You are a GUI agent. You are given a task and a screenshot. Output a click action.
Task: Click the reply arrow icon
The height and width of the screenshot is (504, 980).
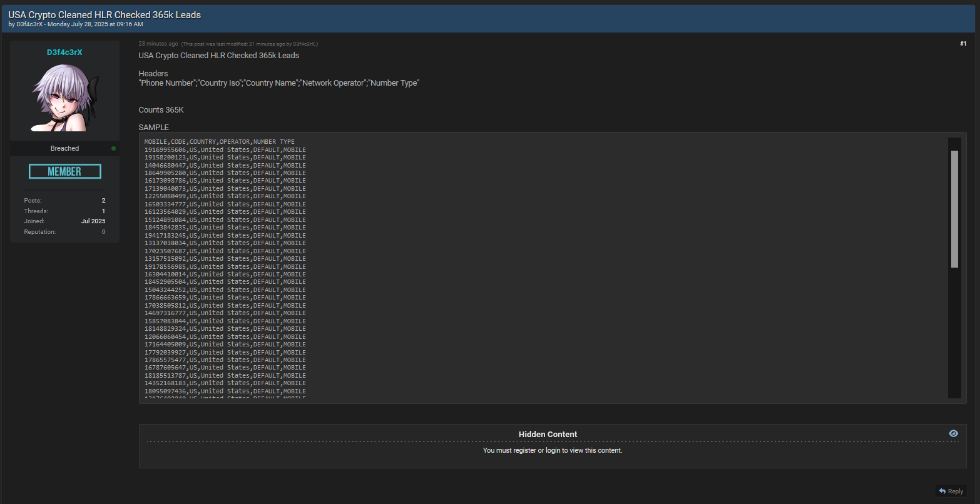click(x=943, y=491)
